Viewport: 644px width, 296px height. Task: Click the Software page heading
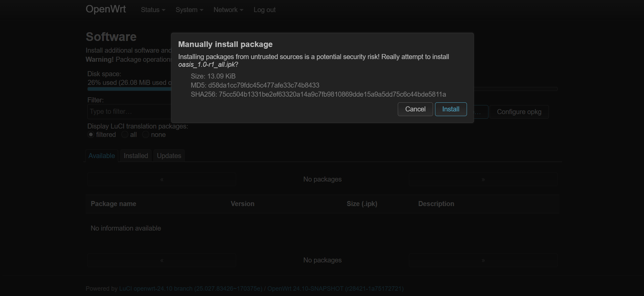[x=111, y=37]
